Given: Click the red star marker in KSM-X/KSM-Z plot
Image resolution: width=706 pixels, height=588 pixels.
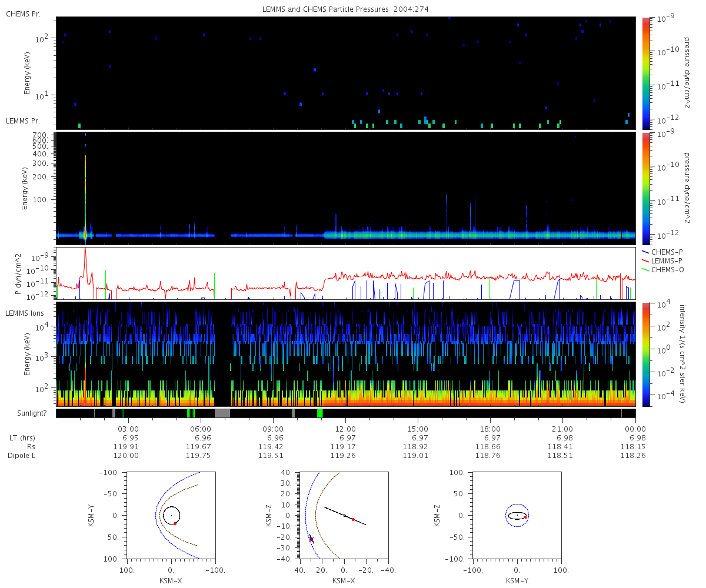Looking at the screenshot, I should tap(311, 539).
